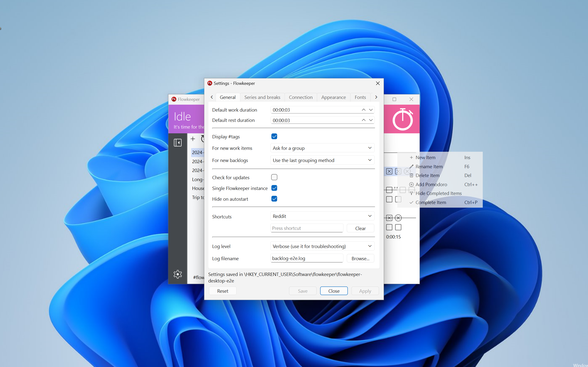Switch to the Series and breaks tab
The height and width of the screenshot is (367, 588).
click(x=262, y=97)
